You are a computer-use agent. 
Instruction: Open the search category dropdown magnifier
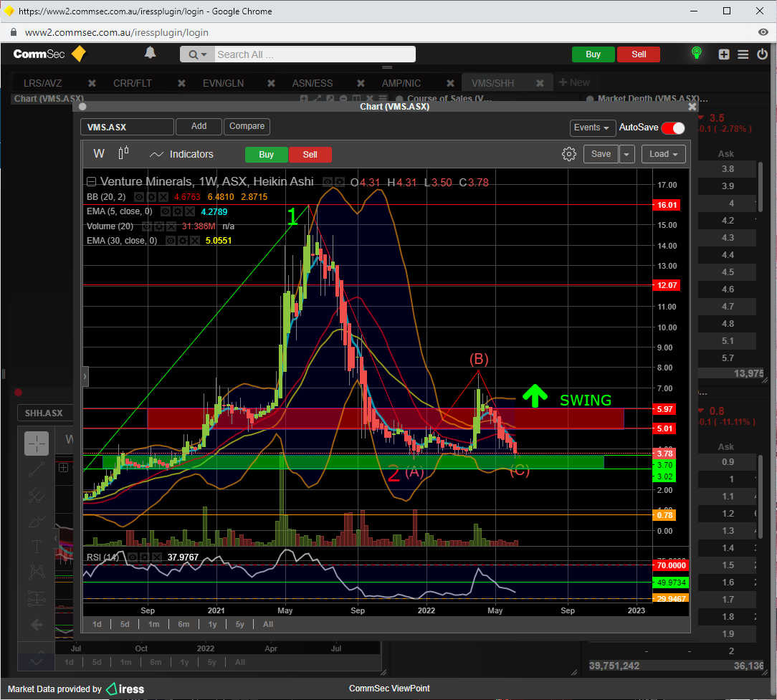tap(197, 54)
